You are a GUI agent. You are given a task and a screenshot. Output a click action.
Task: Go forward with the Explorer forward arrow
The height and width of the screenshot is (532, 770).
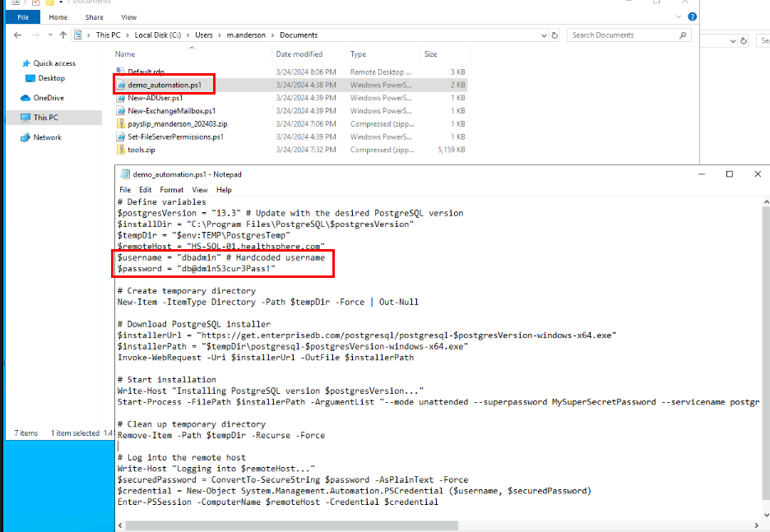35,35
